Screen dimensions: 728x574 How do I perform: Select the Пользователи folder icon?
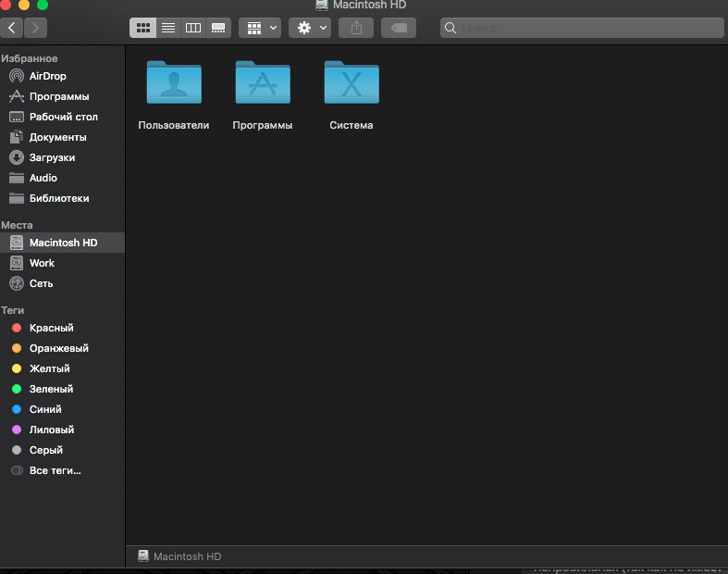pyautogui.click(x=174, y=82)
